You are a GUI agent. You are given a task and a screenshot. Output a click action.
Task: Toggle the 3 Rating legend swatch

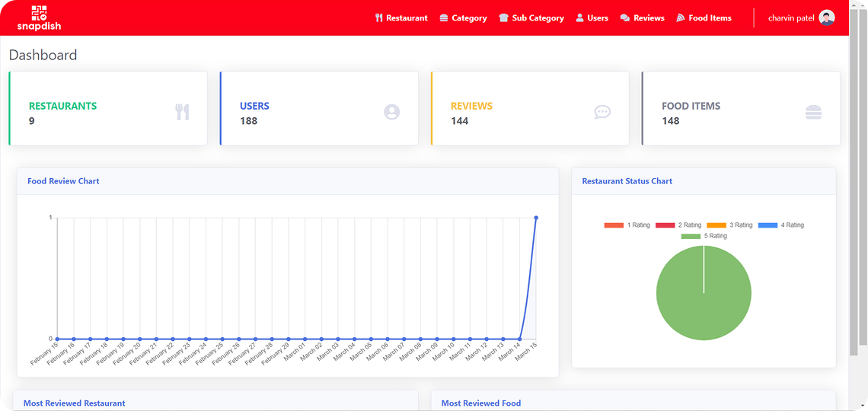pos(716,225)
